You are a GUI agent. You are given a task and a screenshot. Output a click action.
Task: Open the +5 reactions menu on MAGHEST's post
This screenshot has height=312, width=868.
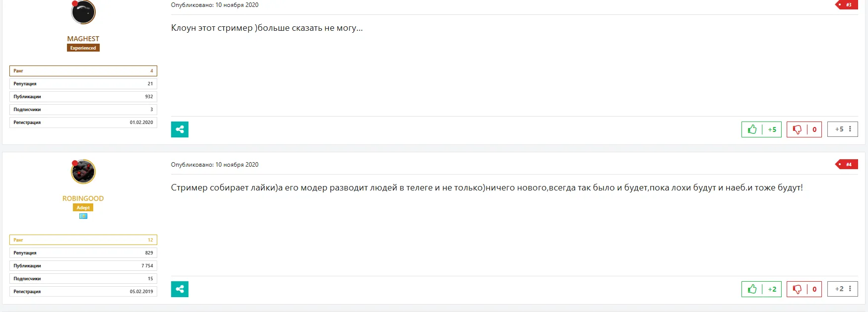pyautogui.click(x=843, y=129)
